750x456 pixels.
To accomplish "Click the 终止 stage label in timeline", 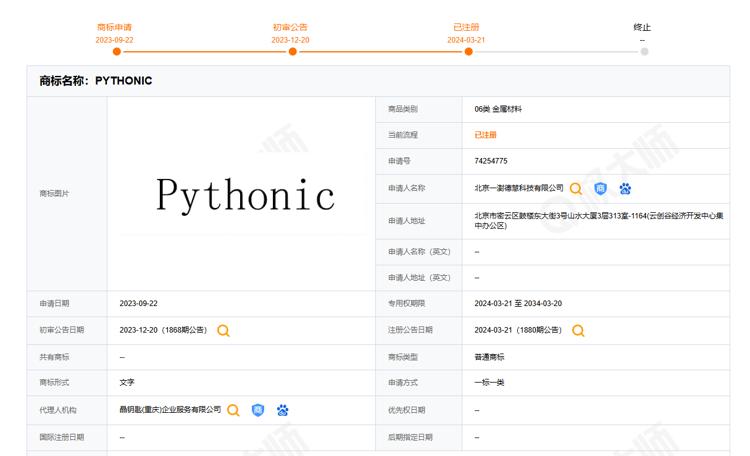I will [x=642, y=27].
